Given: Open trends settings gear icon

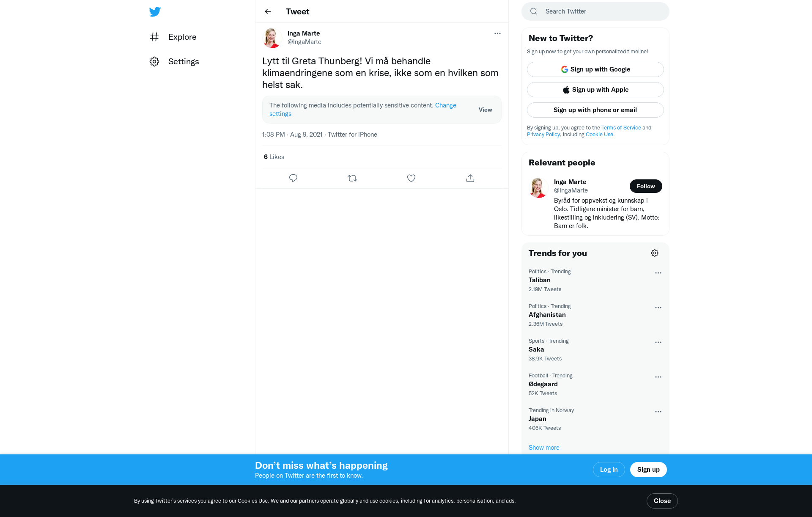Looking at the screenshot, I should click(x=655, y=253).
